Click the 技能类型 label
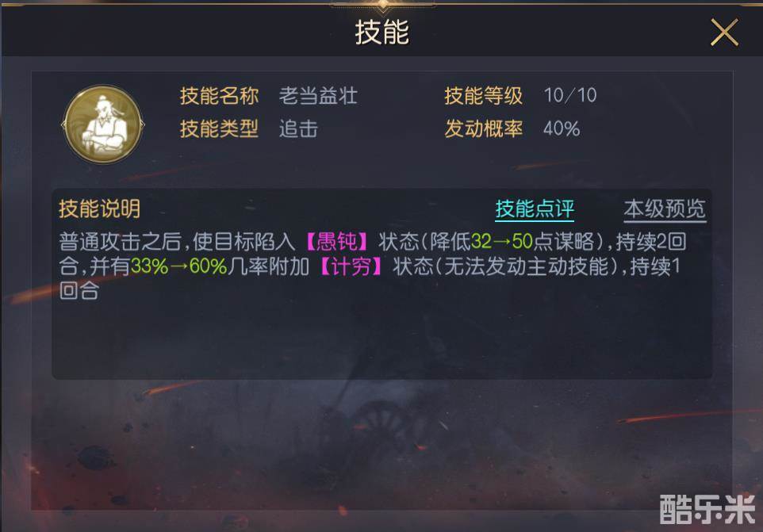 [x=219, y=129]
